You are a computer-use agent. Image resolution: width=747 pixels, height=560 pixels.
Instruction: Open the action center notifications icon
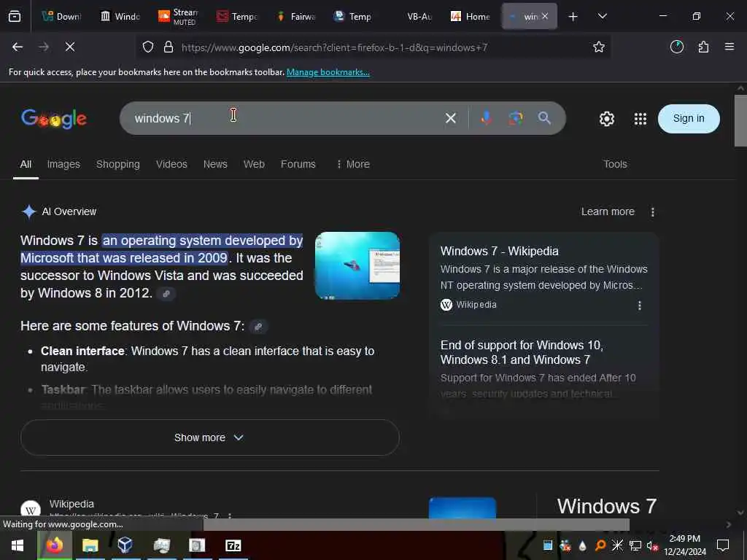(723, 545)
